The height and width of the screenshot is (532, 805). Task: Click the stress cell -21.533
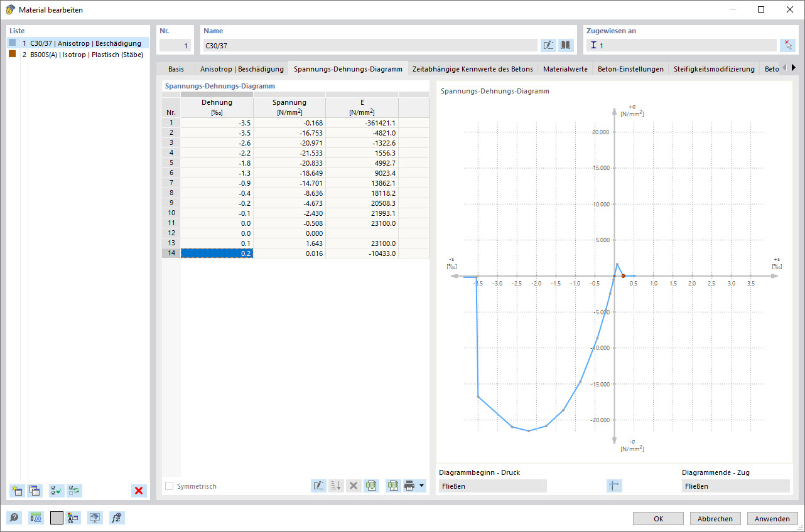click(x=289, y=152)
